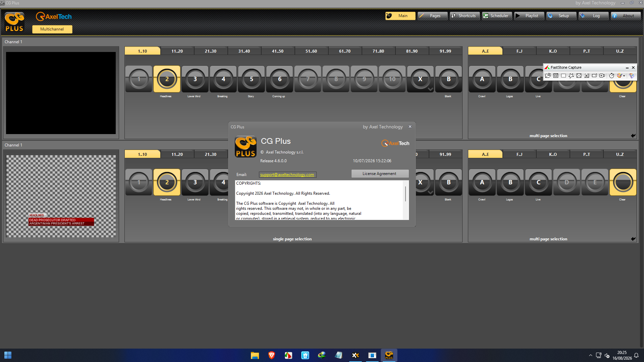Click the D knob in bottom channel
Viewport: 644px width, 362px height.
pyautogui.click(x=567, y=182)
